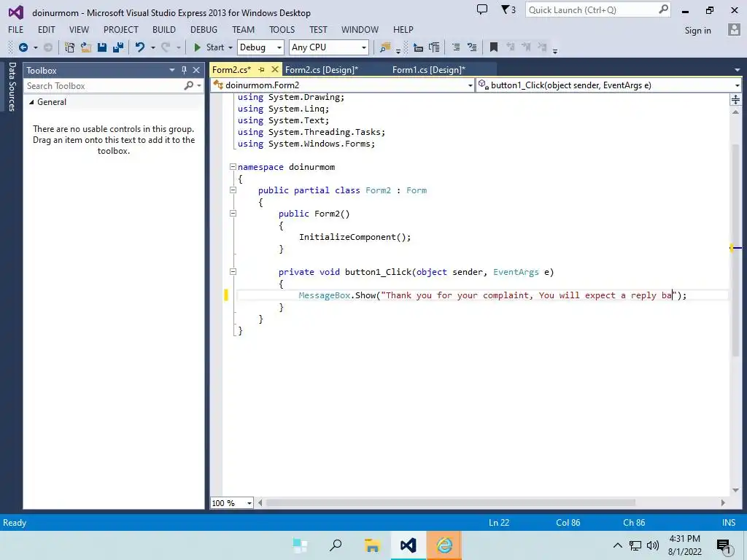
Task: Click the Uncomment selected lines icon
Action: (472, 47)
